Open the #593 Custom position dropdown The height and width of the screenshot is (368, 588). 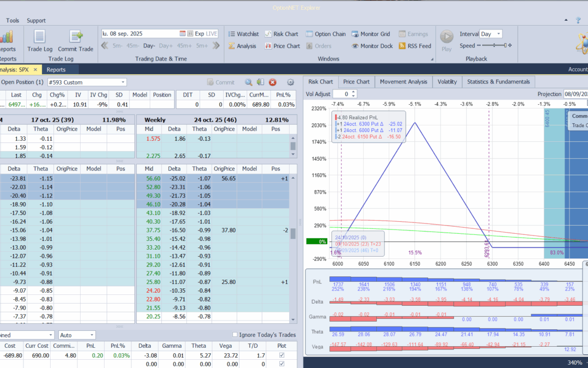tap(87, 82)
